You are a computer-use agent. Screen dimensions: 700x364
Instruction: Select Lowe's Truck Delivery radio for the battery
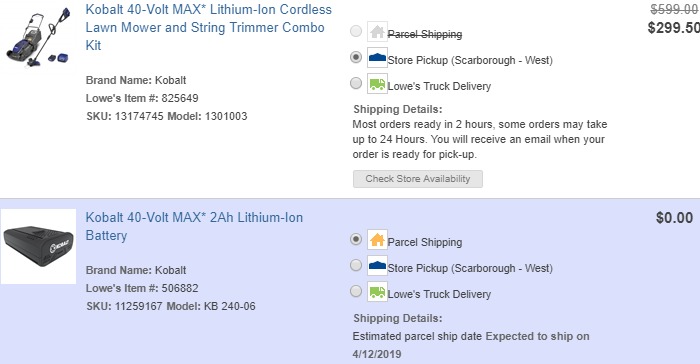coord(356,291)
